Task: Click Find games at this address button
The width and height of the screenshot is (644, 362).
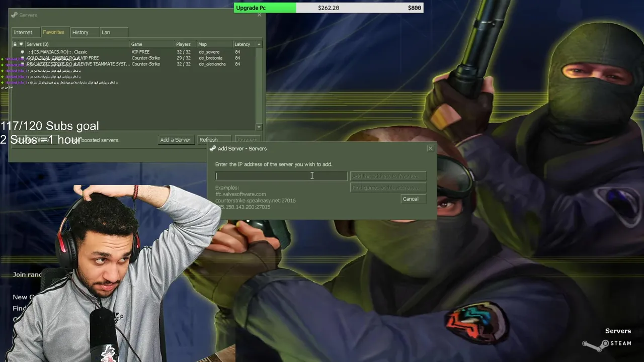Action: [388, 188]
